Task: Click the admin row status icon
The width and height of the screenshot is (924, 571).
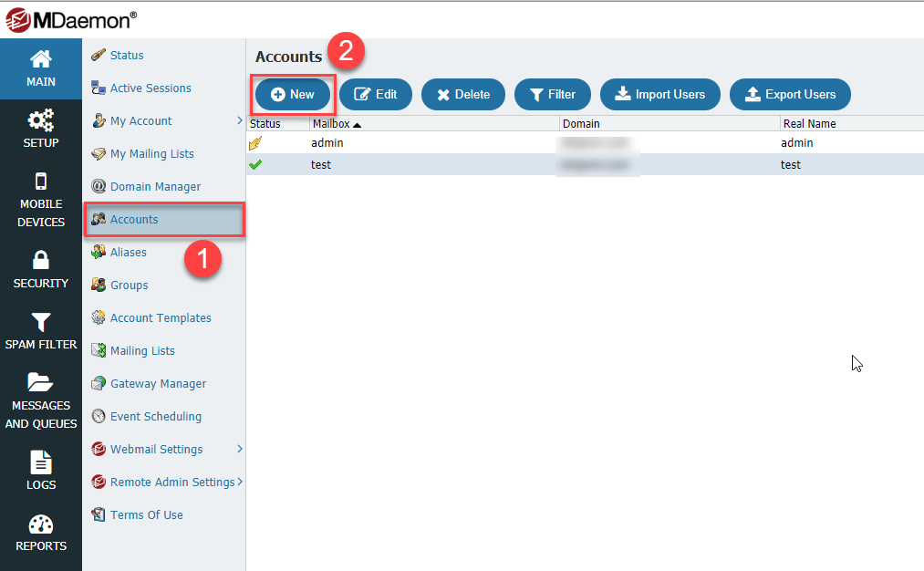Action: pyautogui.click(x=255, y=142)
